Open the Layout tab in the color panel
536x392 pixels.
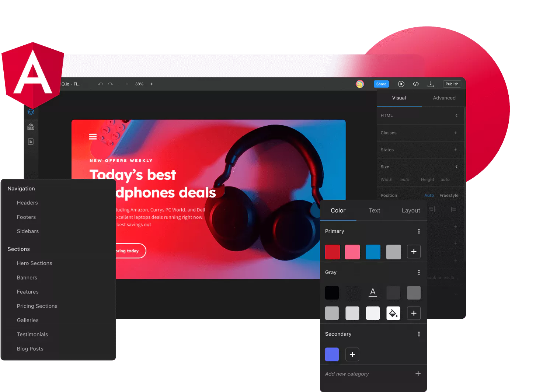[x=410, y=210]
